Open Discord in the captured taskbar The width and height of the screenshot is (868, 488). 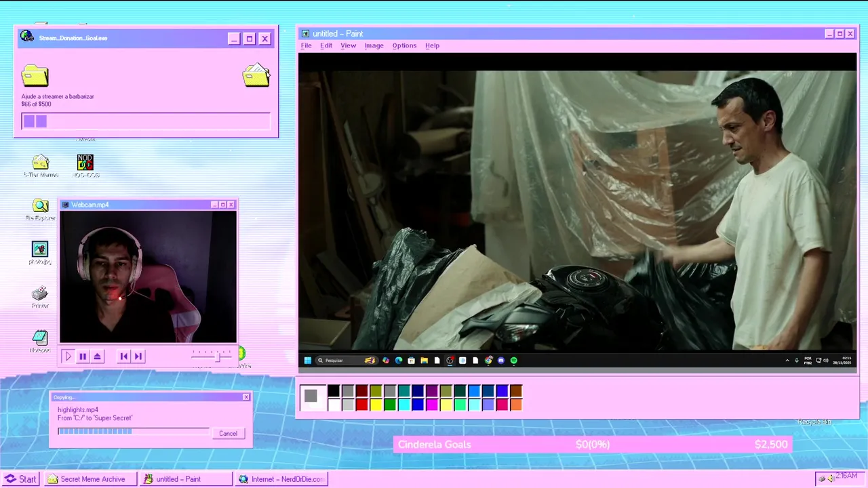[501, 361]
